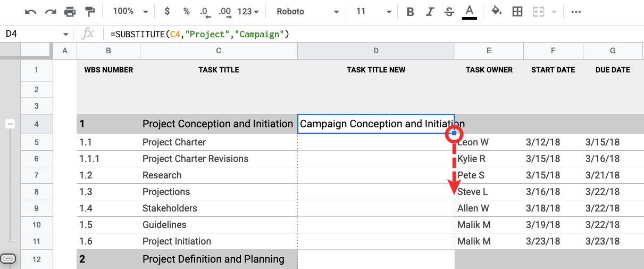
Task: Click the WBS NUMBER header cell
Action: point(108,70)
